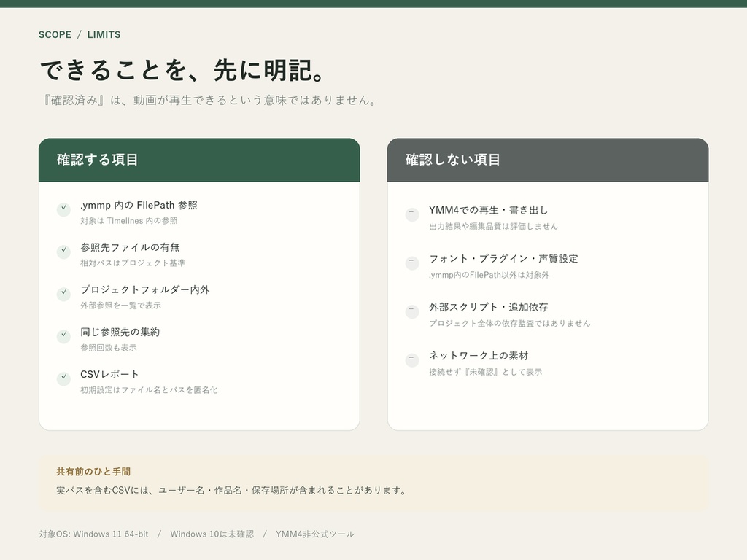Click the minus icon beside 'YMM4での再生・書き出し'
The image size is (747, 560).
[412, 214]
